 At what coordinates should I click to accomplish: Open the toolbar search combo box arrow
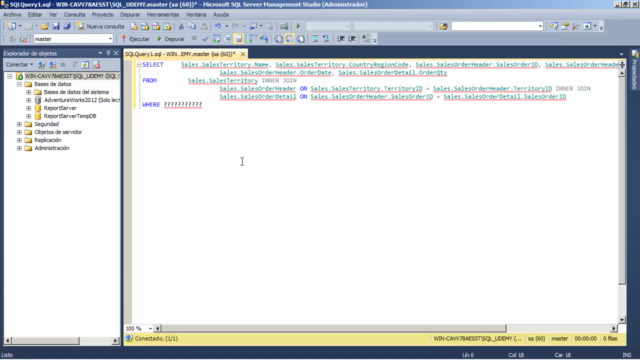click(540, 26)
